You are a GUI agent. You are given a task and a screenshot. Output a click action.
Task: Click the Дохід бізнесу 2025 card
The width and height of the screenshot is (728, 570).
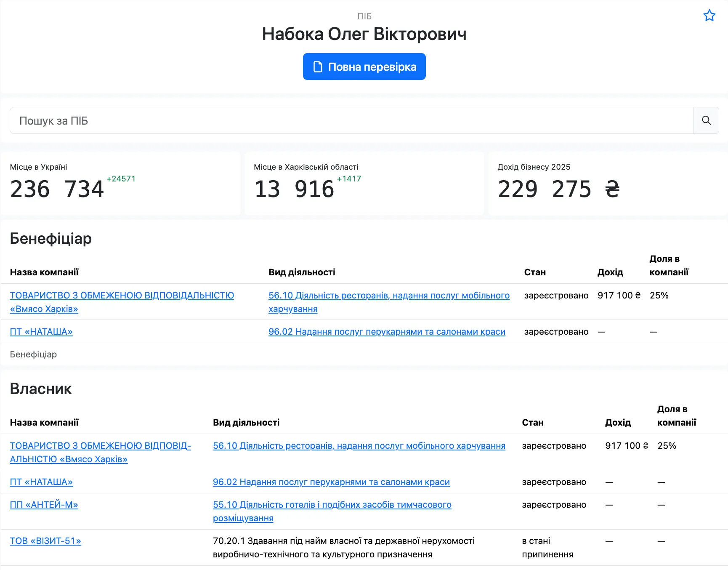608,184
